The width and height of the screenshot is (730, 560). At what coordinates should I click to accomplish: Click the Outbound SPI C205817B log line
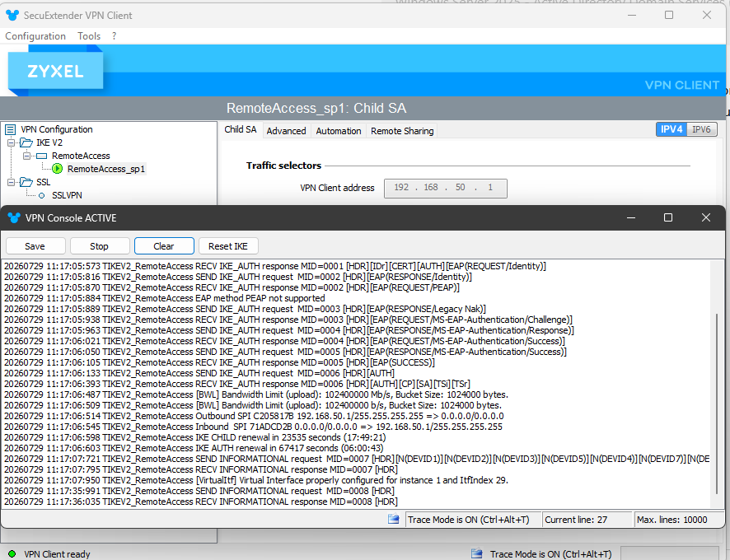[x=254, y=416]
